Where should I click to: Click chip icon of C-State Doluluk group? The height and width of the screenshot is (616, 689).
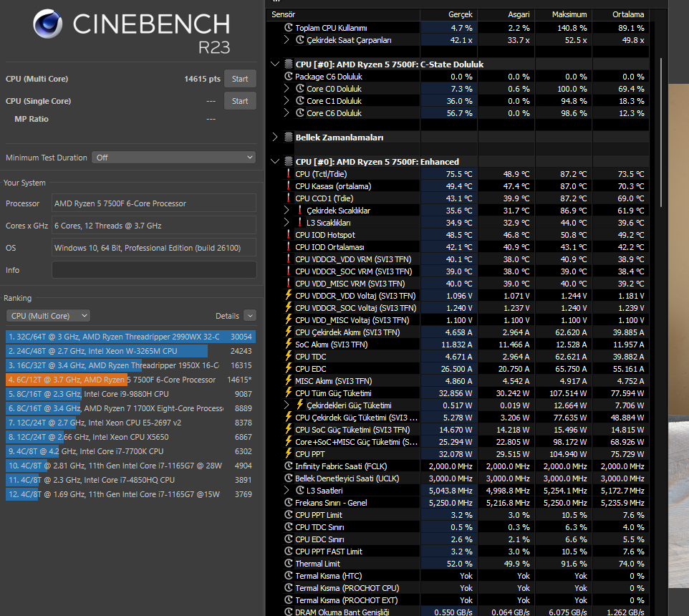(289, 64)
